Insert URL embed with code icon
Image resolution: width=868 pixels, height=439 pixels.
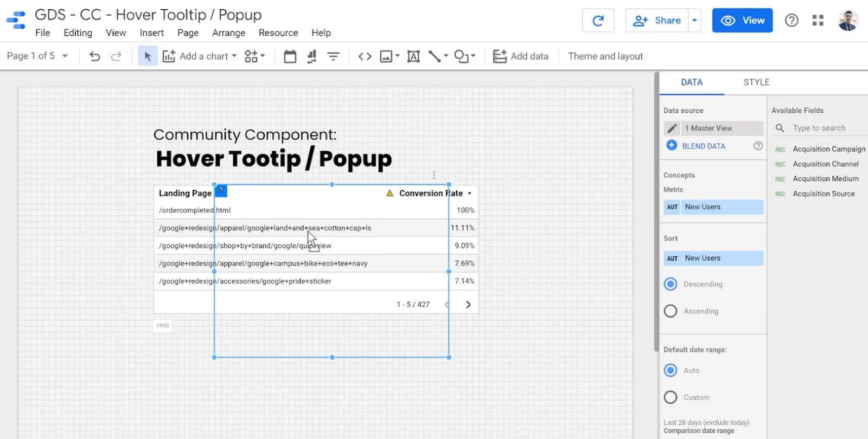click(x=365, y=56)
